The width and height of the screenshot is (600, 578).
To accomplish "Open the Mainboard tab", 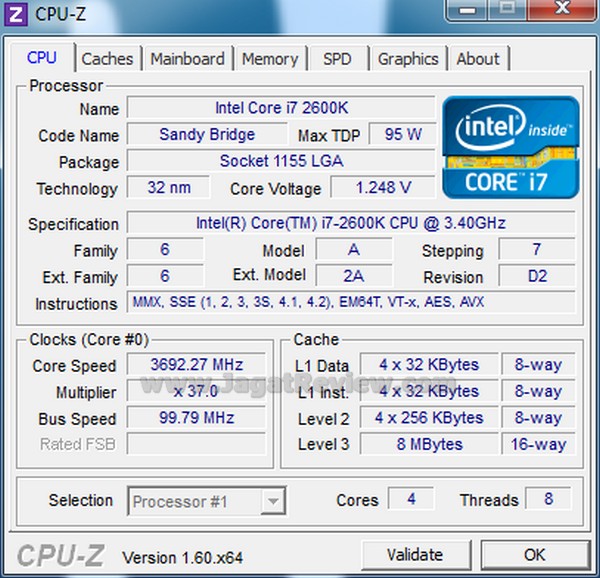I will point(187,59).
